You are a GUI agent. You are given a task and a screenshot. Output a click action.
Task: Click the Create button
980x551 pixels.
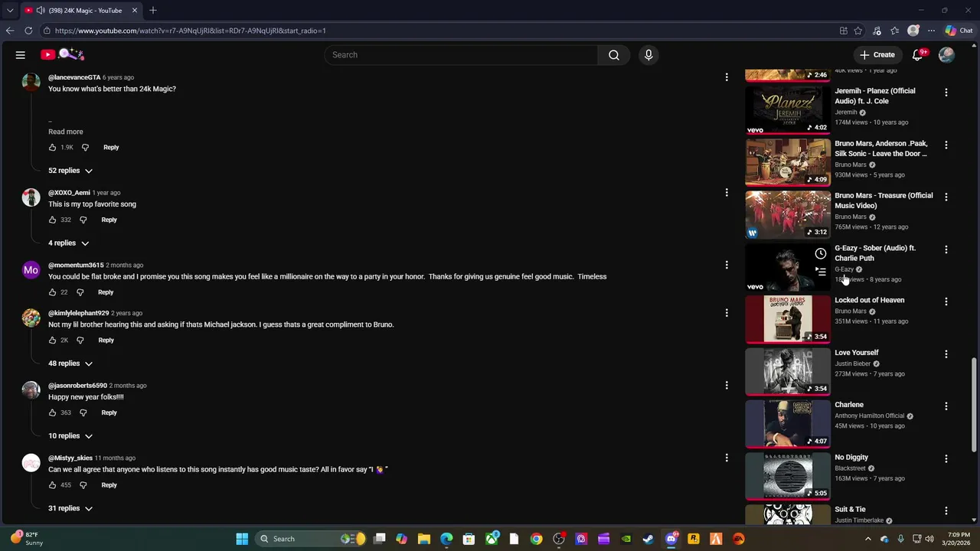point(877,55)
